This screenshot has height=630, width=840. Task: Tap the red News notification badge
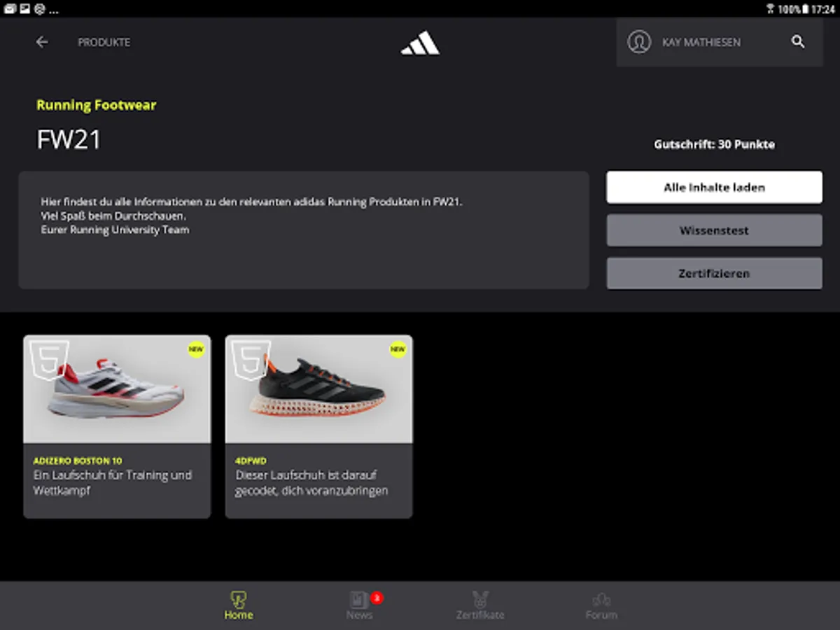(x=377, y=598)
